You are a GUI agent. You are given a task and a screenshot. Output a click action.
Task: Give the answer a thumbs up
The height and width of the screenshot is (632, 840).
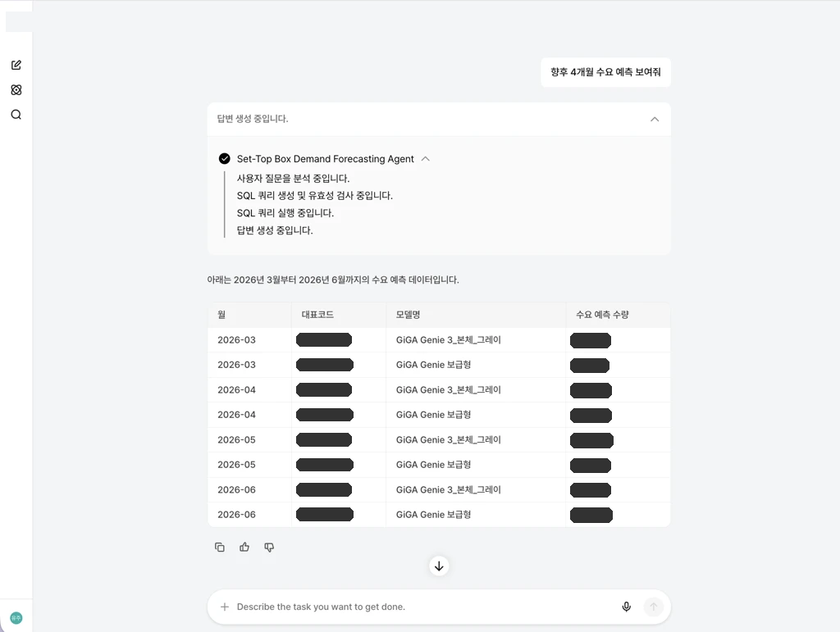click(244, 547)
